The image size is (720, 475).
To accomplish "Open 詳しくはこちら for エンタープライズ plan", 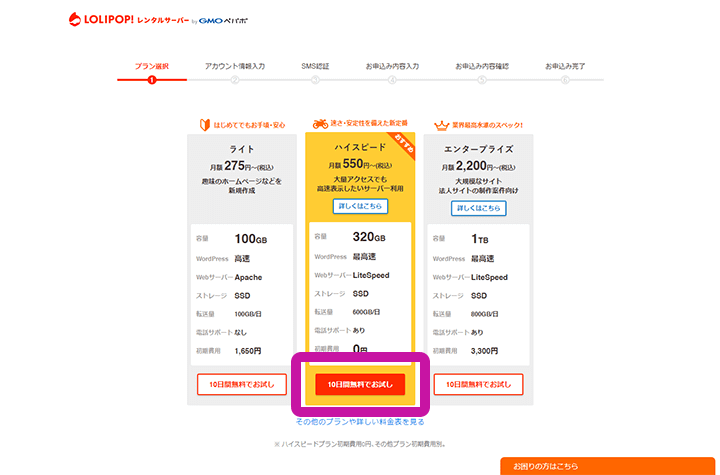I will [x=479, y=208].
